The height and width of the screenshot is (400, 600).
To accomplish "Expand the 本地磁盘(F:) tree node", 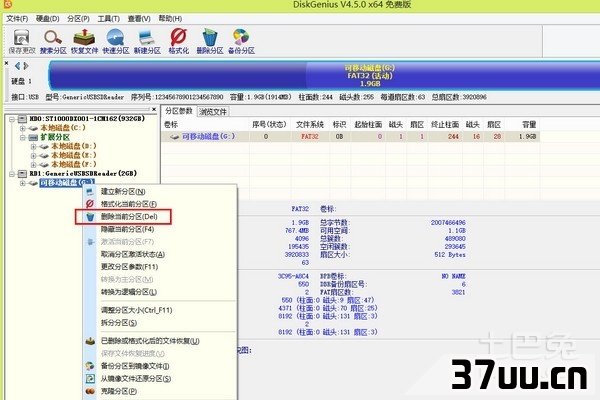I will (33, 165).
